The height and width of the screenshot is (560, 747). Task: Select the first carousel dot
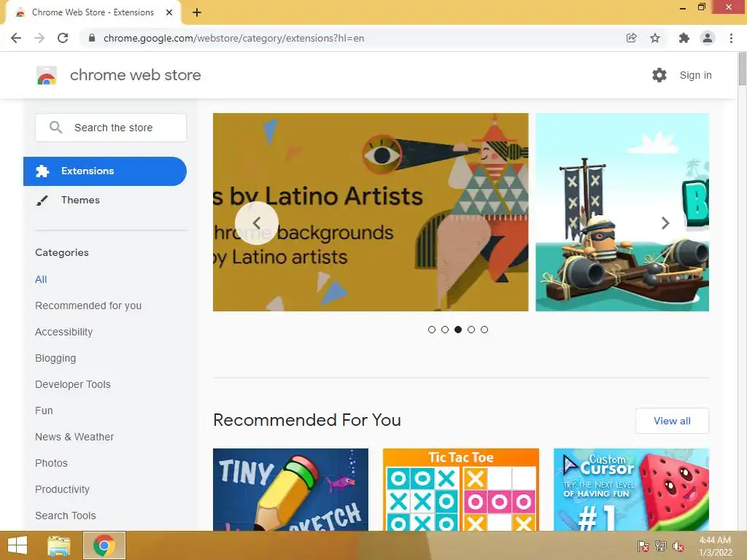click(x=432, y=330)
